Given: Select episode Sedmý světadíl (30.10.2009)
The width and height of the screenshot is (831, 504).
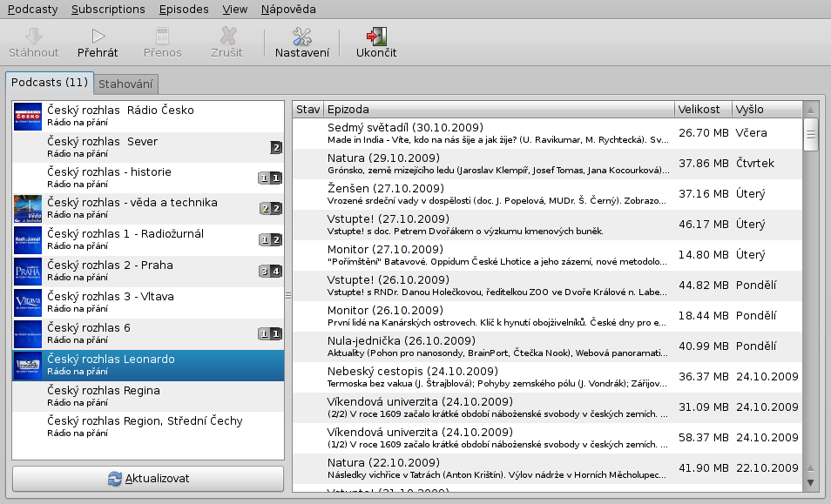Looking at the screenshot, I should (547, 133).
